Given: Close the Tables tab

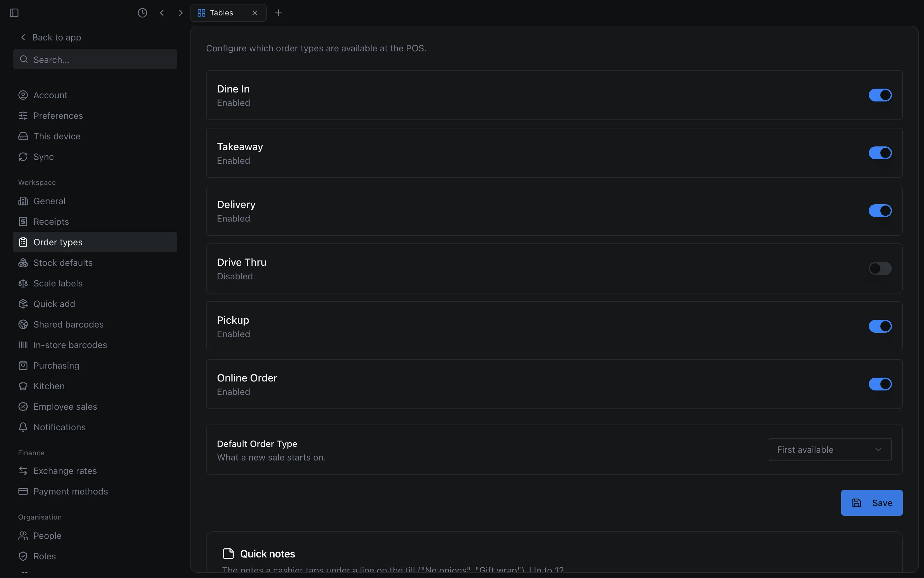Looking at the screenshot, I should pyautogui.click(x=255, y=13).
